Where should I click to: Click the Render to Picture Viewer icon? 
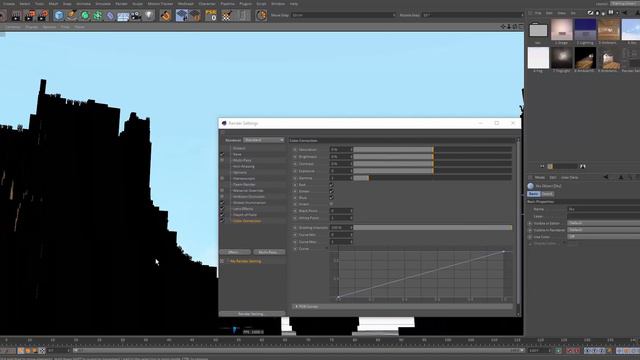coord(29,16)
